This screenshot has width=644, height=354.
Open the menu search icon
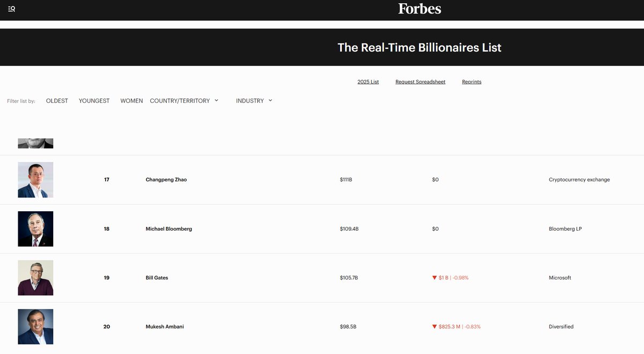tap(11, 9)
